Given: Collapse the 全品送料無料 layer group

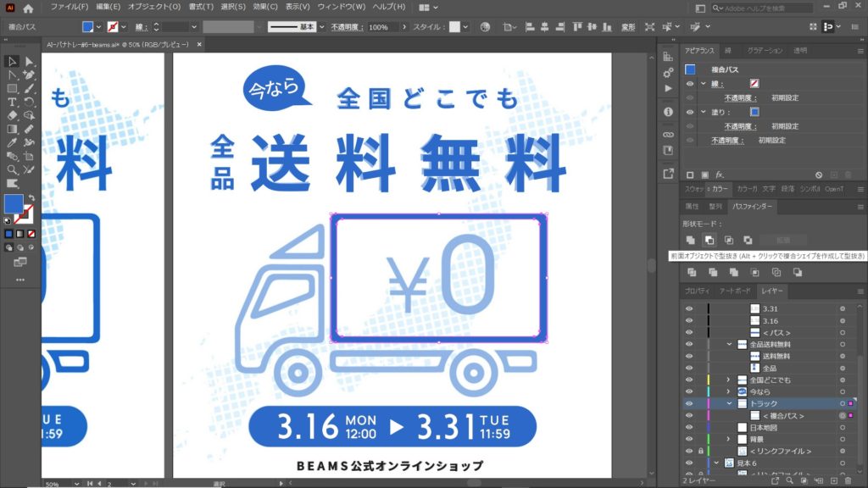Looking at the screenshot, I should (x=729, y=344).
